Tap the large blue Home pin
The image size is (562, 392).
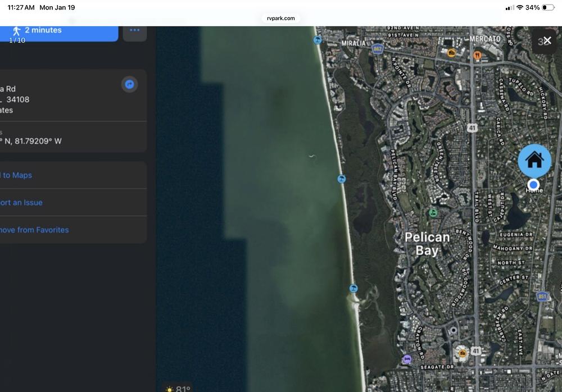pyautogui.click(x=534, y=161)
